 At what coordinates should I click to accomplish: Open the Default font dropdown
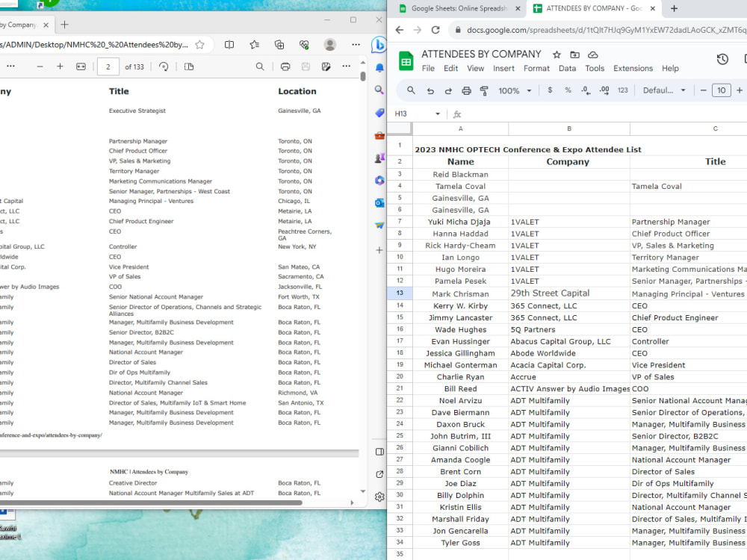(664, 90)
